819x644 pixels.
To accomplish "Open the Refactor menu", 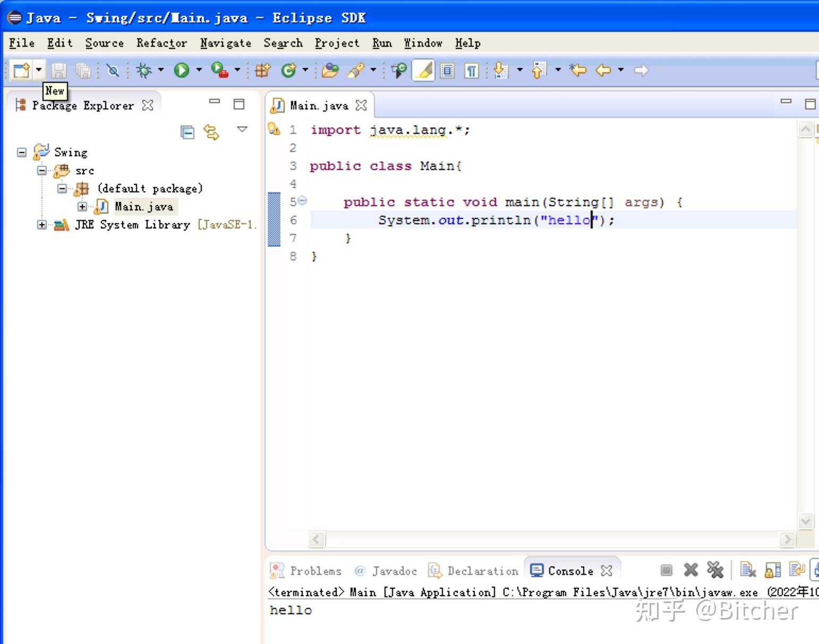I will point(161,43).
